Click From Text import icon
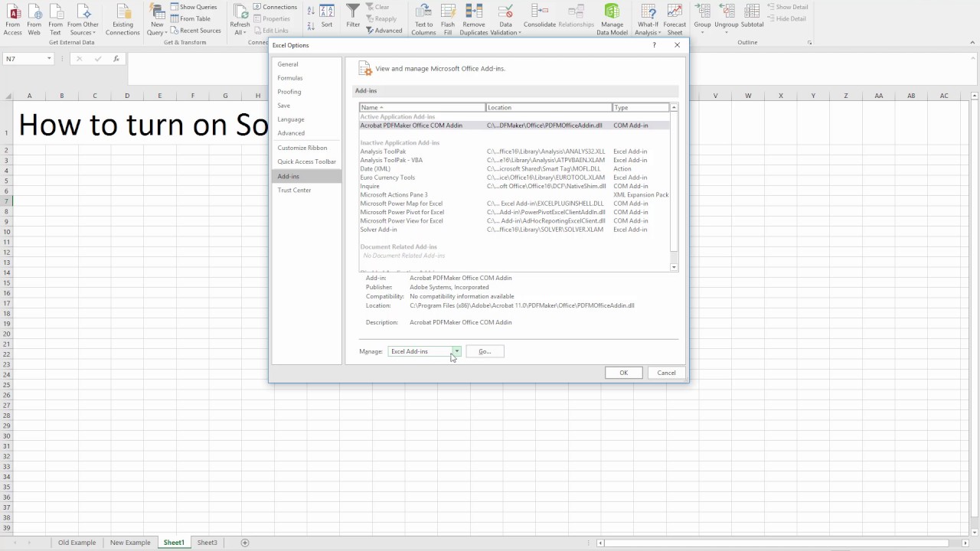The width and height of the screenshot is (980, 551). click(55, 19)
